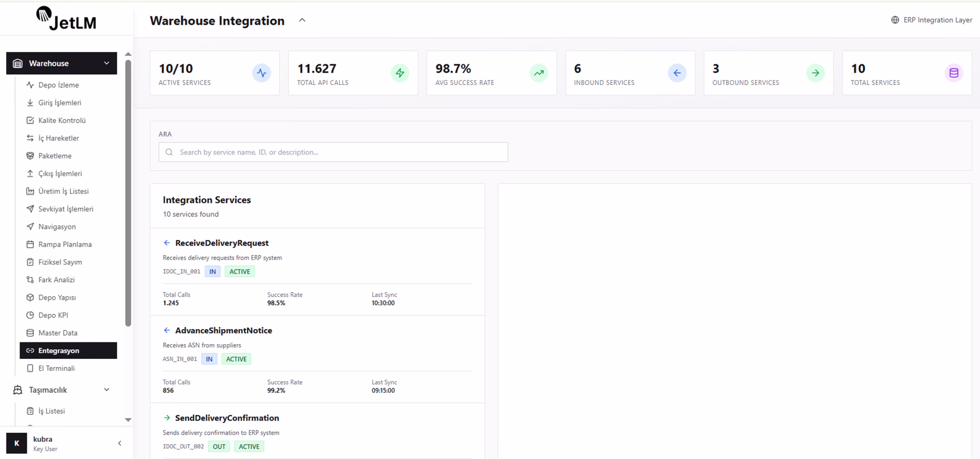This screenshot has width=980, height=459.
Task: Select the SendDeliveryConfirmation service
Action: coord(227,418)
